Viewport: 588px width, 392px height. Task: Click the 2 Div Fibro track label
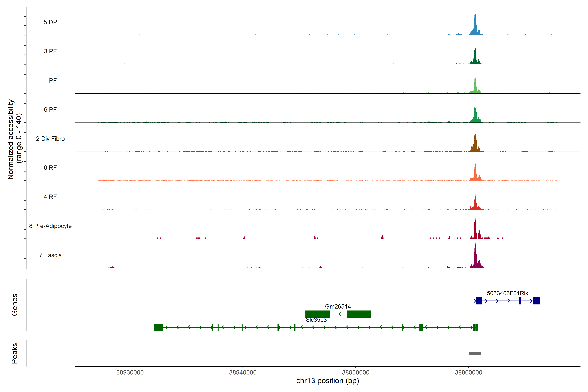pos(50,139)
